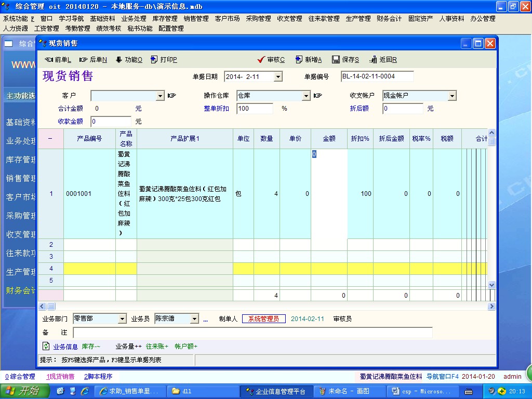
Task: Click the 业务信息 link
Action: [65, 347]
